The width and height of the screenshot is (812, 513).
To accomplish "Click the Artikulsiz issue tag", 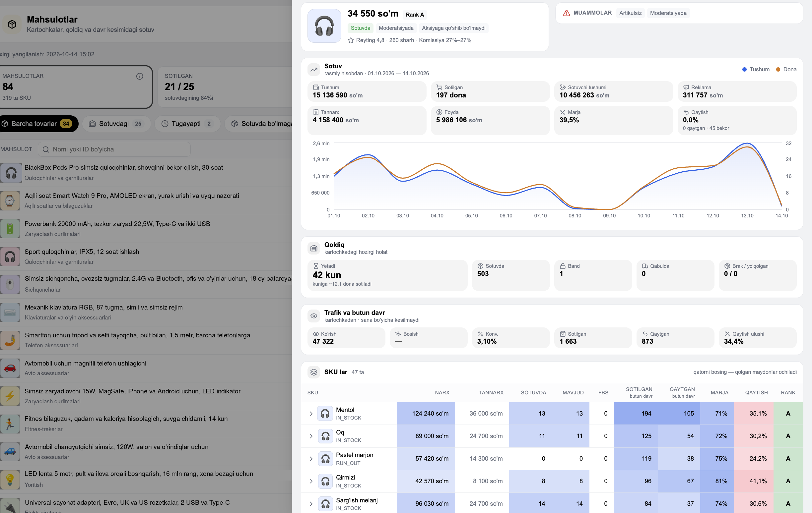I will tap(630, 13).
